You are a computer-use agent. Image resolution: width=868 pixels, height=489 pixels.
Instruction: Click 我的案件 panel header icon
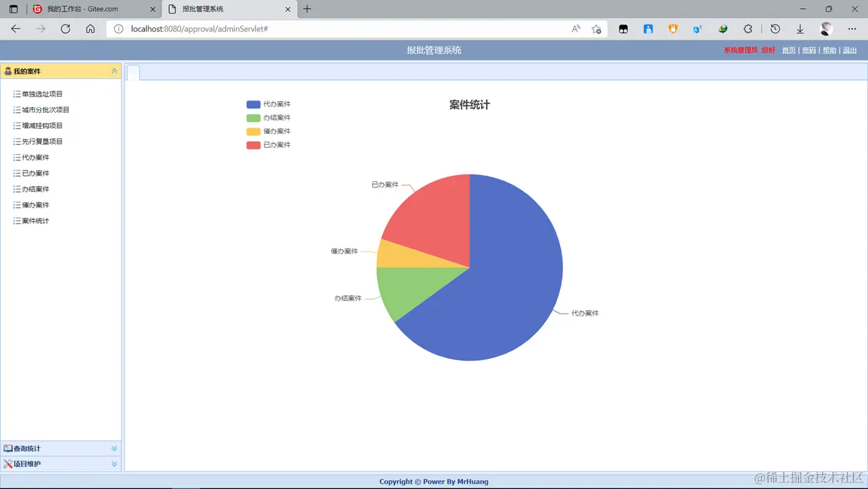(x=8, y=71)
